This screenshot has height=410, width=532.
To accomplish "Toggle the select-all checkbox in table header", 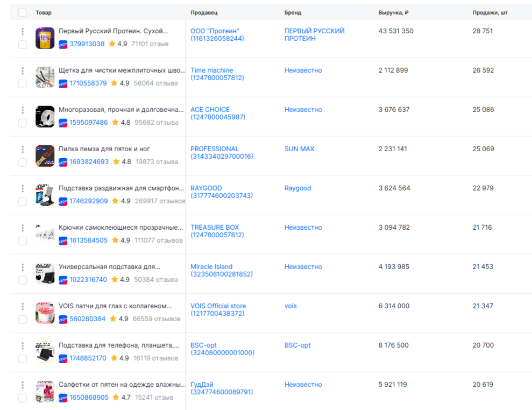I will coord(23,12).
